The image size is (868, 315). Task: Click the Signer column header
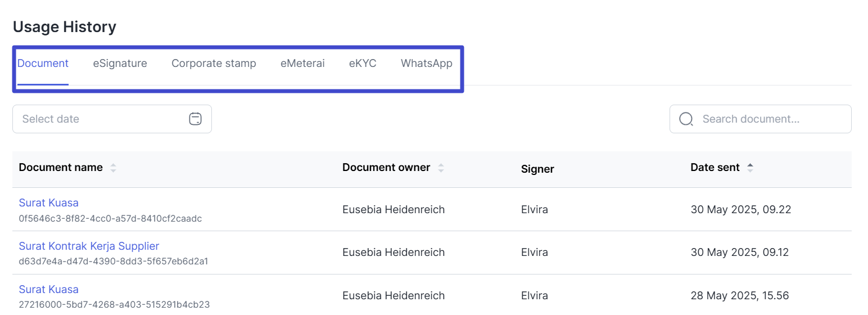537,169
